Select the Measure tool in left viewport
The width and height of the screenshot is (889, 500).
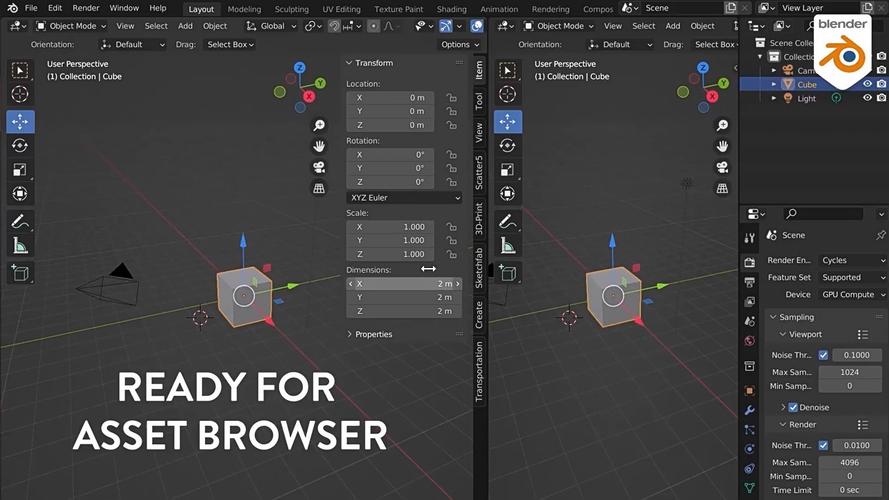[20, 245]
